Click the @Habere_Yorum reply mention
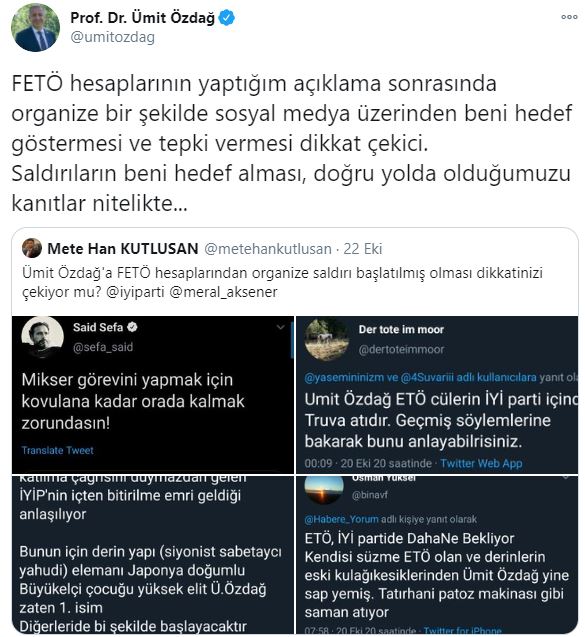585x637 pixels. pos(341,519)
